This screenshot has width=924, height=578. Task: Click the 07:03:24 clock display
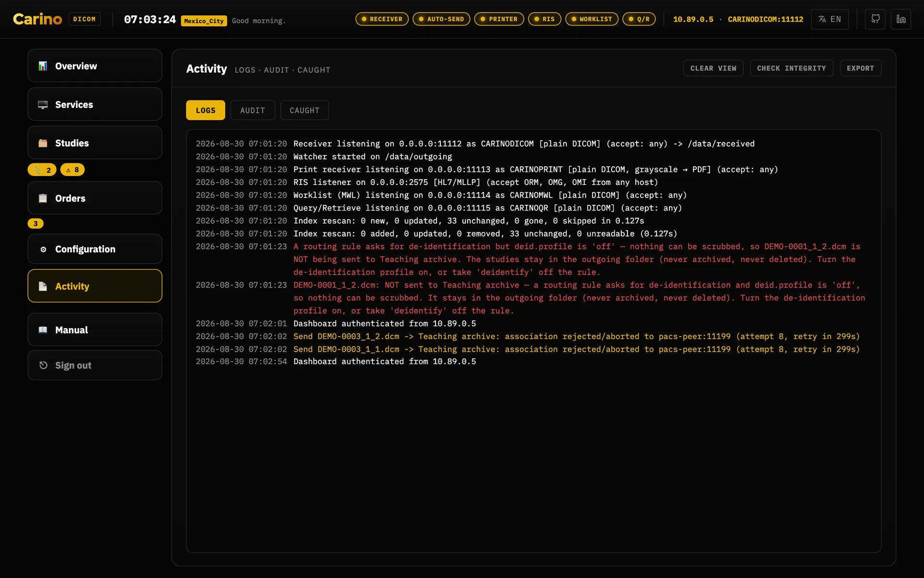(150, 19)
